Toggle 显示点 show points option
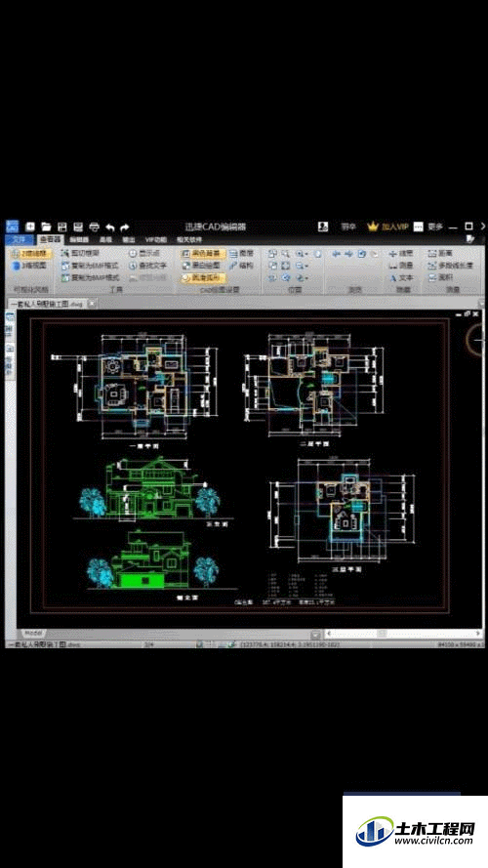Screen dimensions: 488x868 [x=143, y=253]
